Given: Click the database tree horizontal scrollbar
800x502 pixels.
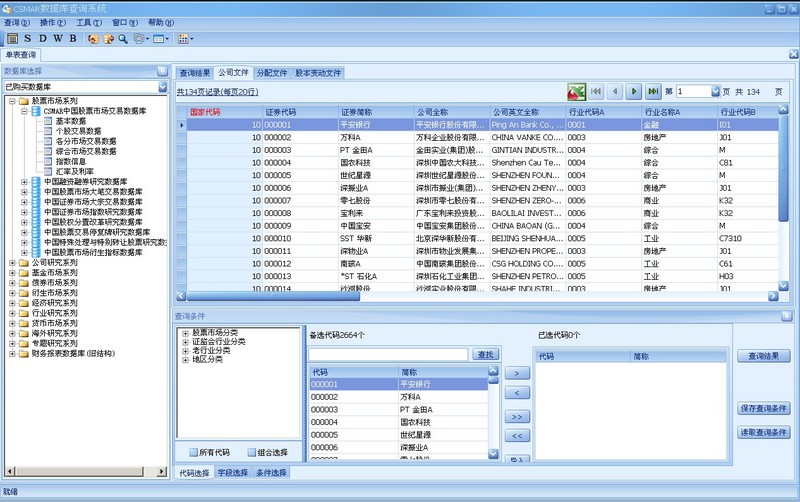Looking at the screenshot, I should pos(85,471).
